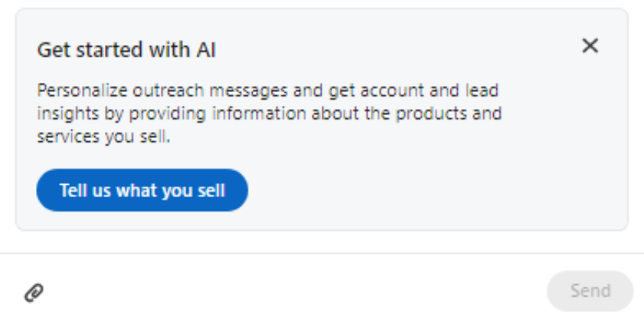Close the AI onboarding banner with X
The height and width of the screenshot is (332, 644).
pos(590,46)
